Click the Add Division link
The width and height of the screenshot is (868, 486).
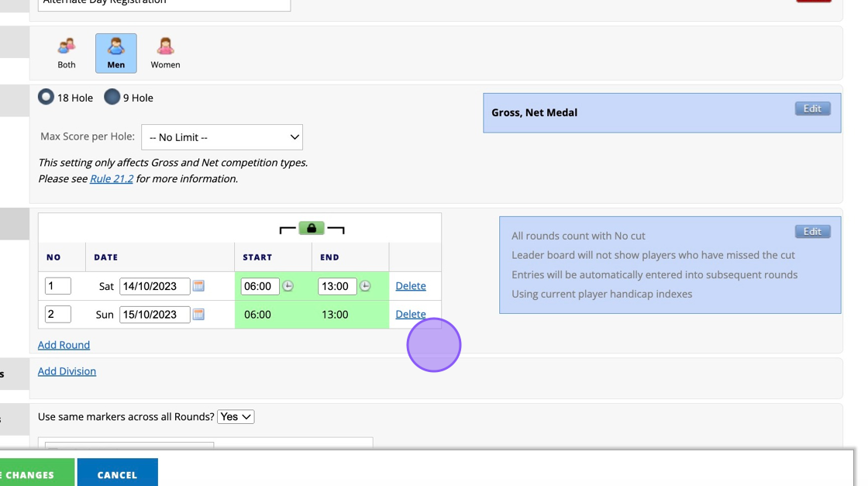[67, 371]
